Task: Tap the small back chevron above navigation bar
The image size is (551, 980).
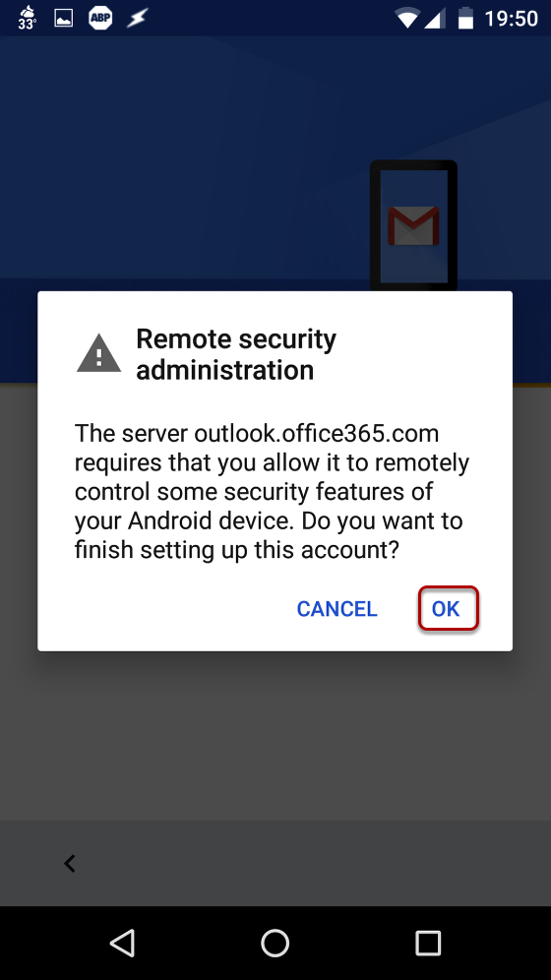Action: 70,863
